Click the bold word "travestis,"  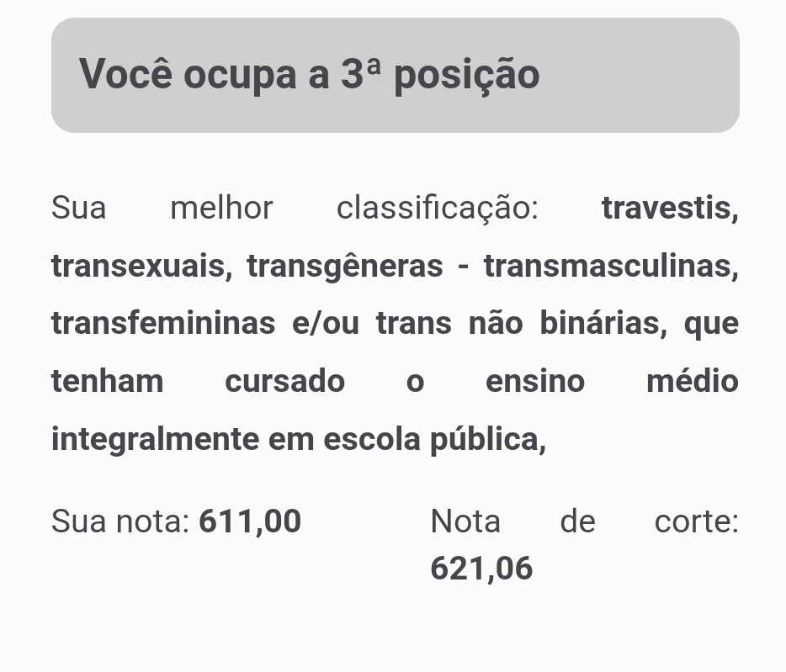point(670,208)
